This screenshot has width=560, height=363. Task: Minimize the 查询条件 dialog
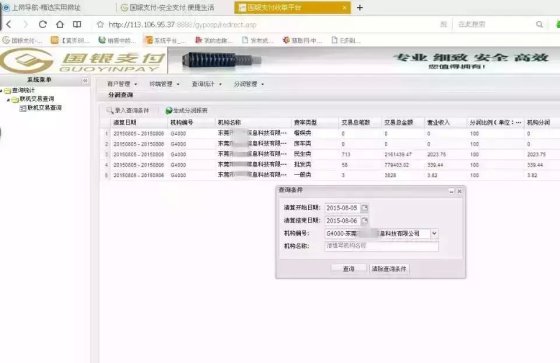click(451, 192)
